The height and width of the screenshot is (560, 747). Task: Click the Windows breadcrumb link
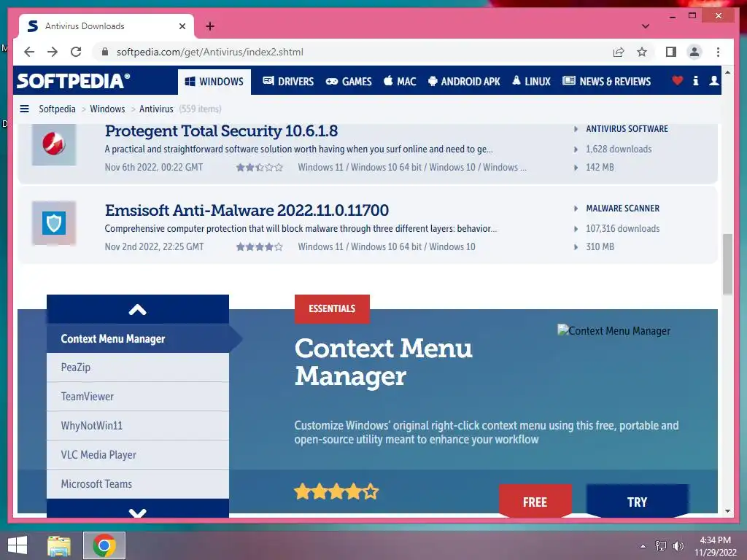coord(107,109)
